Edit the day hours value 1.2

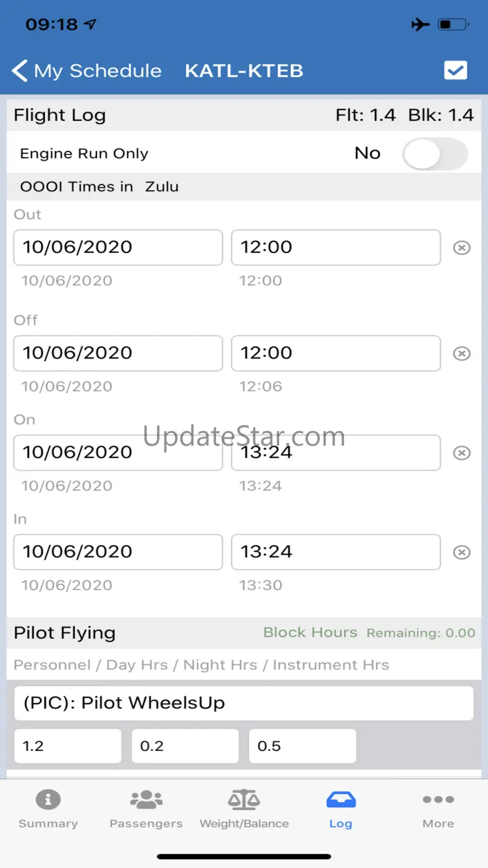(x=68, y=746)
